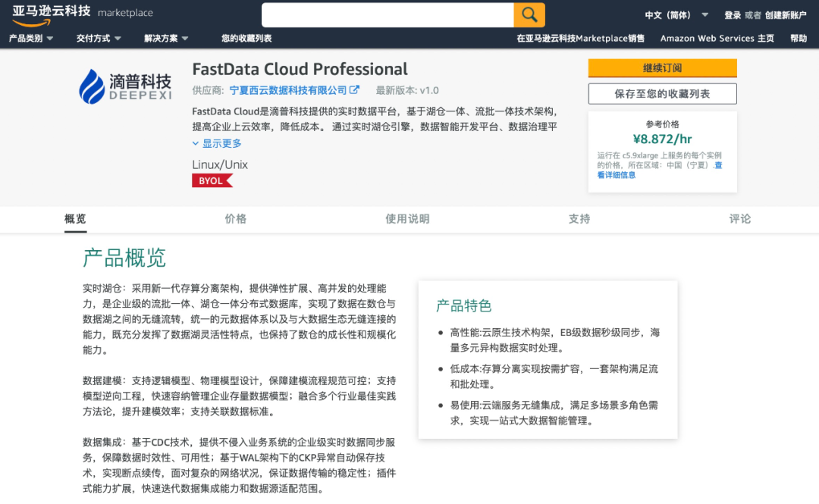Click the Linux/Unix platform label
The height and width of the screenshot is (504, 819).
coord(220,164)
